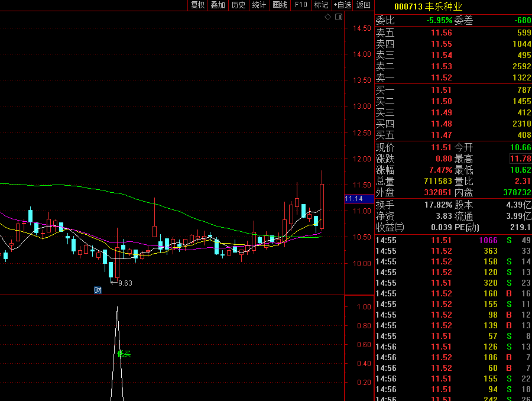Click the 内盘 value 378732
532x401 pixels.
click(517, 192)
